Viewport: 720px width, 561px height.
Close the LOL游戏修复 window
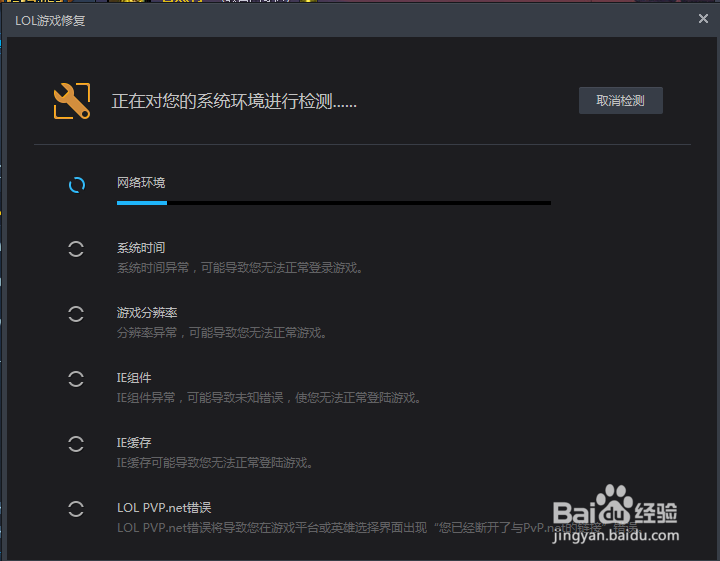coord(703,19)
